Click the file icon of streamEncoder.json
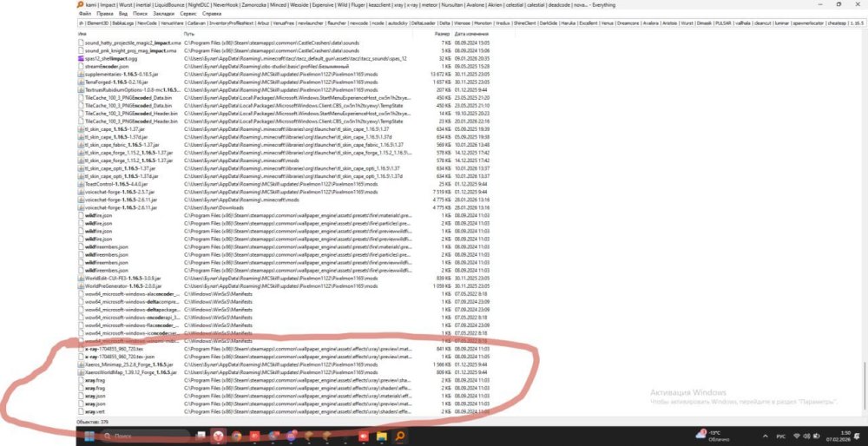Screen dimensions: 868x446 [81, 66]
